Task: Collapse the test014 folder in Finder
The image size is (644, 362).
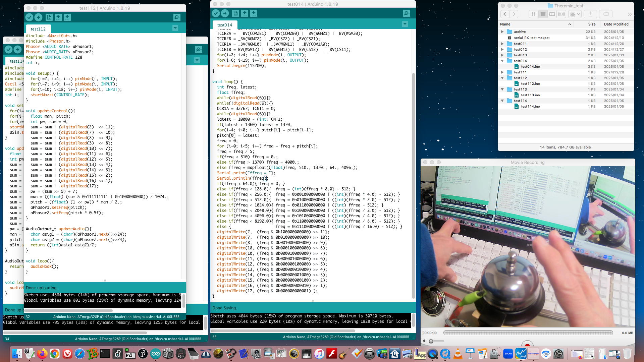Action: 502,61
